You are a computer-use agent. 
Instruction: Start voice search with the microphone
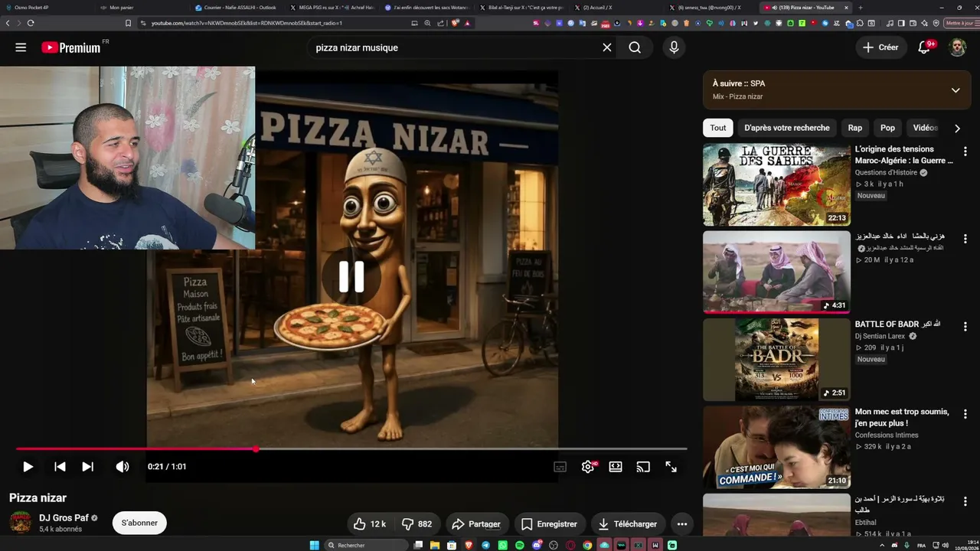674,47
